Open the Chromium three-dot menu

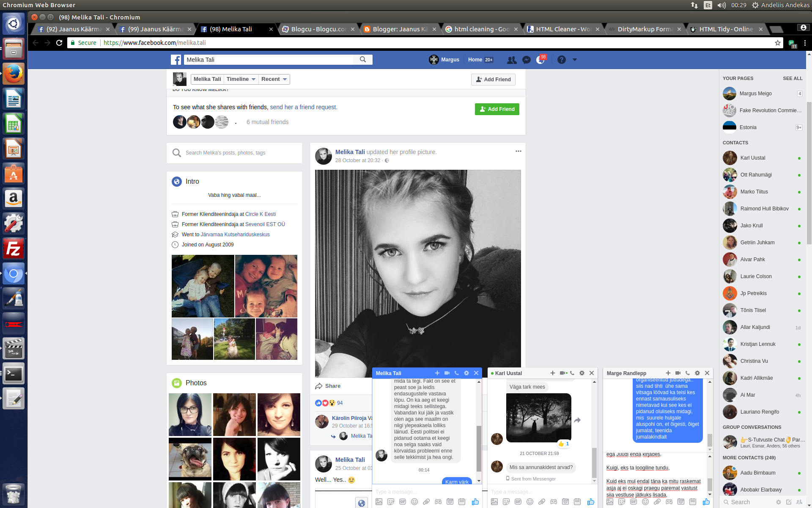[x=805, y=43]
